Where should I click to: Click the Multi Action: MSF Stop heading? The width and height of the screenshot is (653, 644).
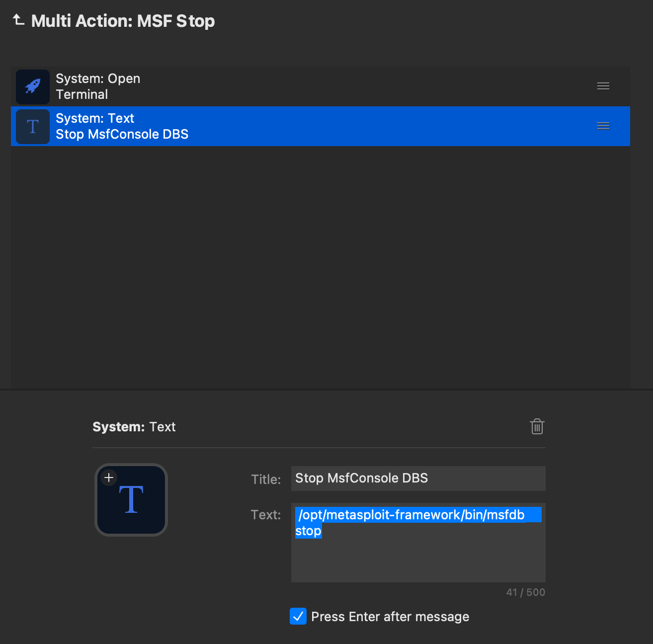click(123, 21)
